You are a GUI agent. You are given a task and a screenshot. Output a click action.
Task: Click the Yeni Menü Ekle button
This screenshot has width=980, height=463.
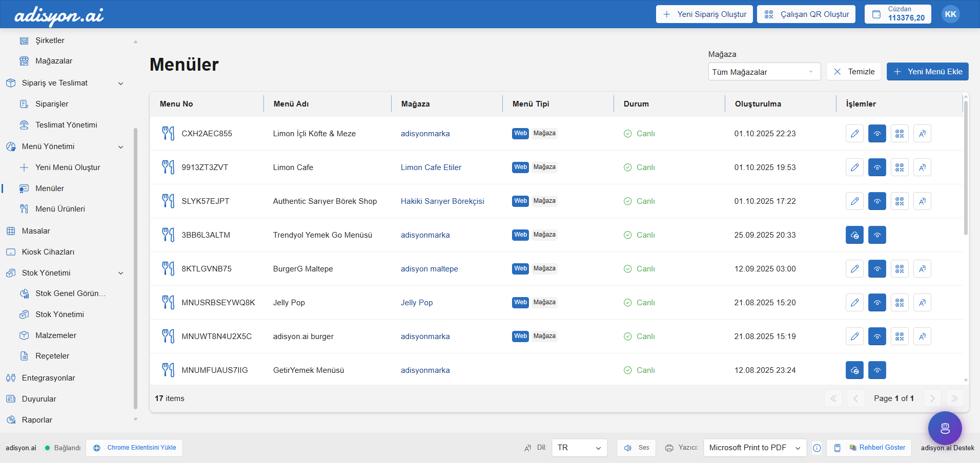[x=927, y=72]
